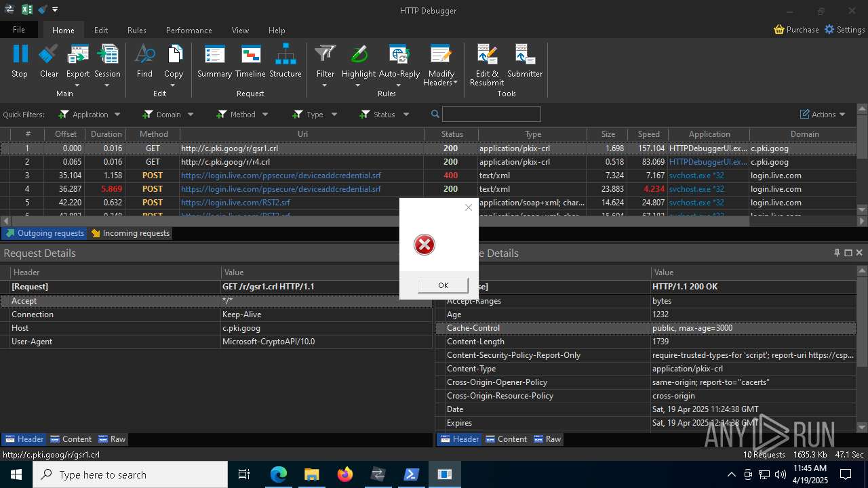Open the Submitter tool
The width and height of the screenshot is (868, 488).
click(x=525, y=62)
